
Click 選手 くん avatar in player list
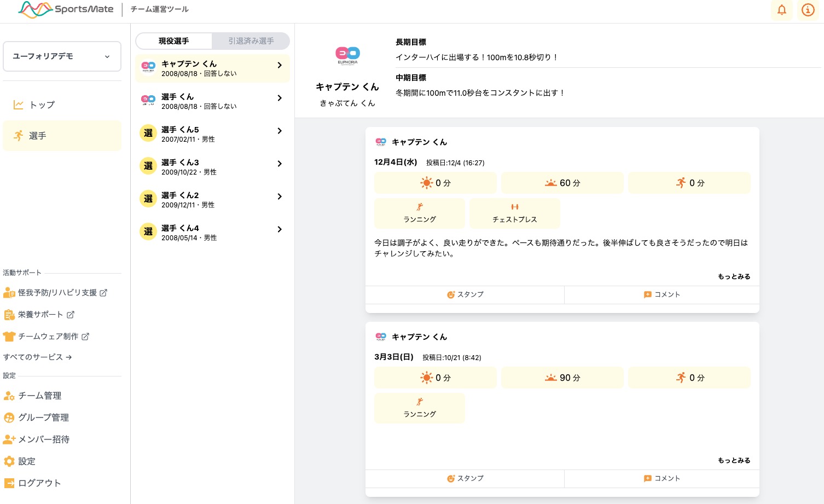[148, 100]
